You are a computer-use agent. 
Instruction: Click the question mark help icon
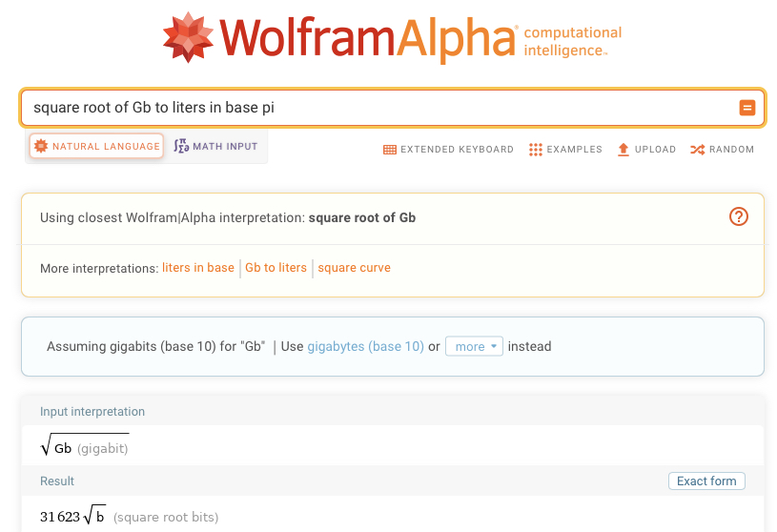coord(738,216)
